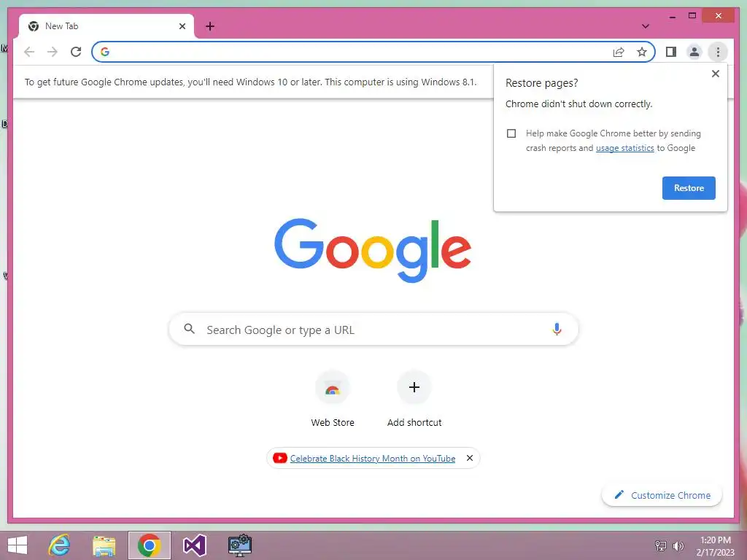This screenshot has height=560, width=747.
Task: Select the New Tab tab
Action: [107, 26]
